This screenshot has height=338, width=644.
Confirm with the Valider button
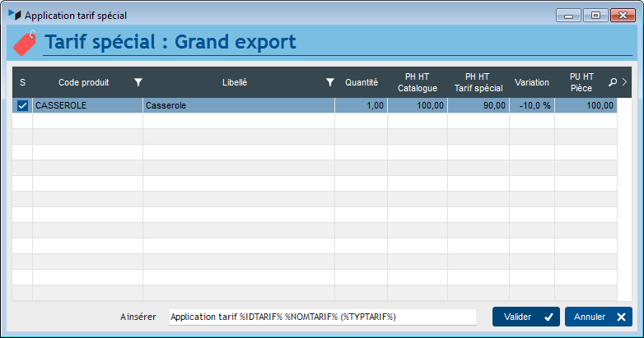(525, 317)
